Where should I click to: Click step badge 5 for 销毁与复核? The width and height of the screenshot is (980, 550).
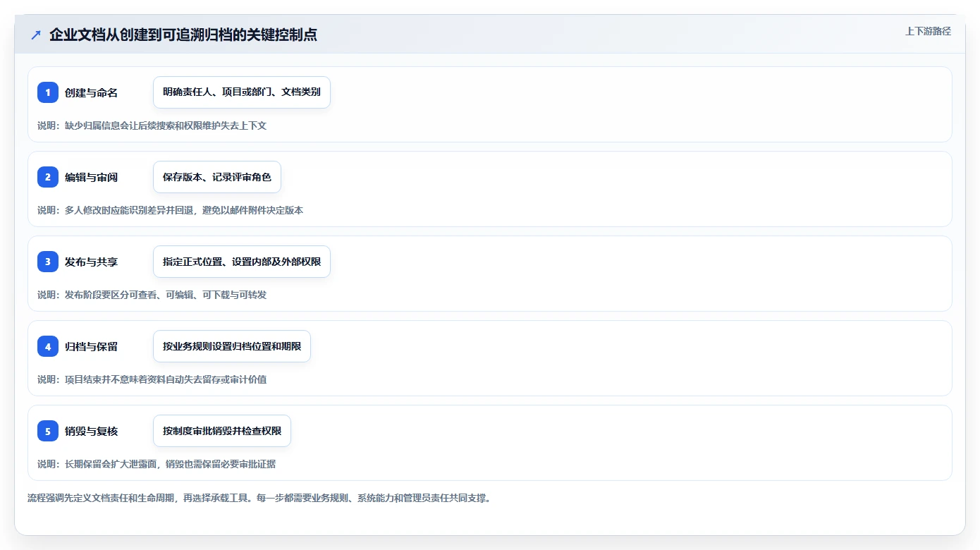pos(48,431)
